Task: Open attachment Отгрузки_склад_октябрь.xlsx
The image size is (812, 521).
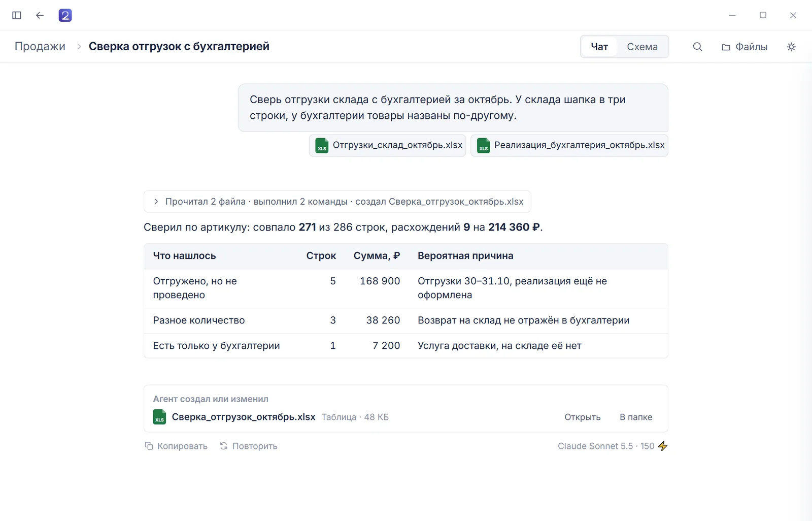Action: pos(388,145)
